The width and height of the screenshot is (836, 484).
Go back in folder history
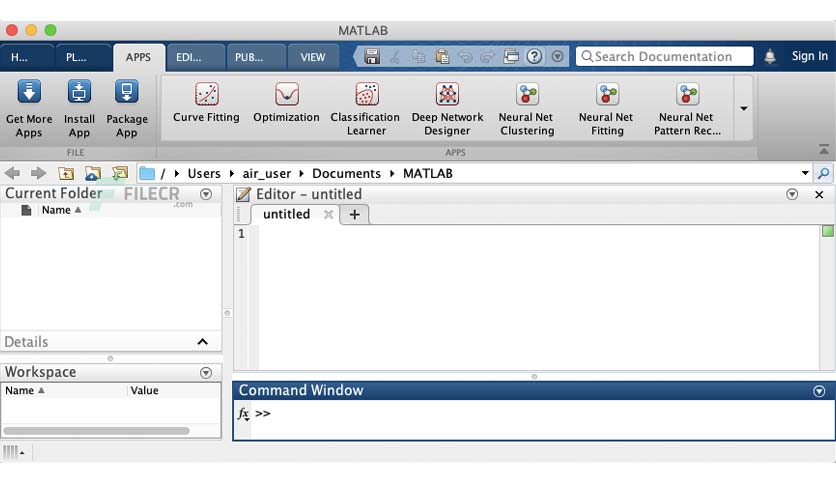pyautogui.click(x=12, y=173)
